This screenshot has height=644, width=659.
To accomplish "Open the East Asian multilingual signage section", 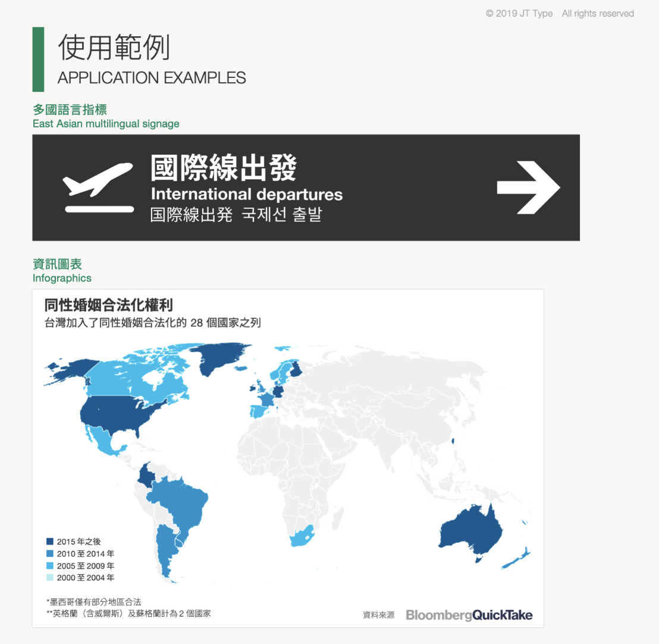I will [x=106, y=123].
